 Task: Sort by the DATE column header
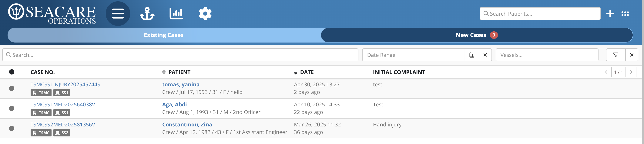click(x=304, y=72)
